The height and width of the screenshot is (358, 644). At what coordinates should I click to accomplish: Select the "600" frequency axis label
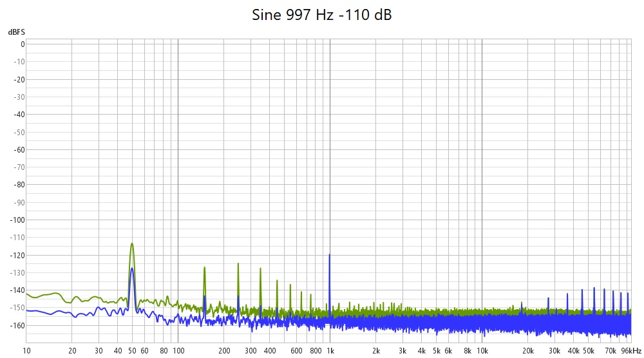pos(296,351)
